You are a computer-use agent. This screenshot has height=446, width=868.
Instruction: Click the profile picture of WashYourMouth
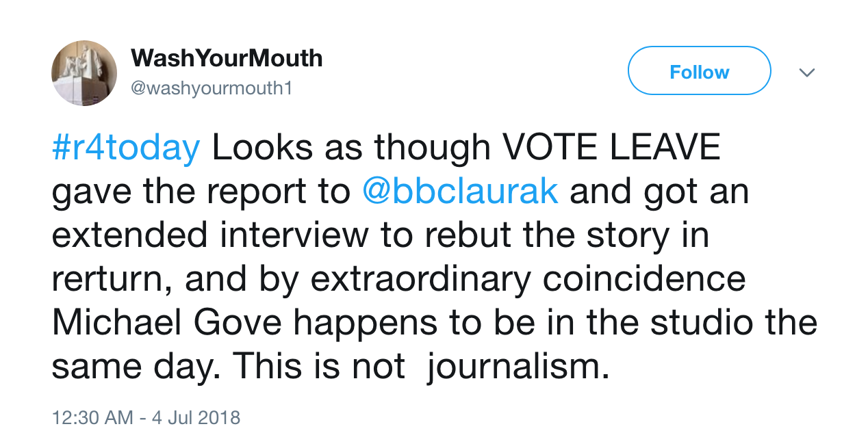84,72
